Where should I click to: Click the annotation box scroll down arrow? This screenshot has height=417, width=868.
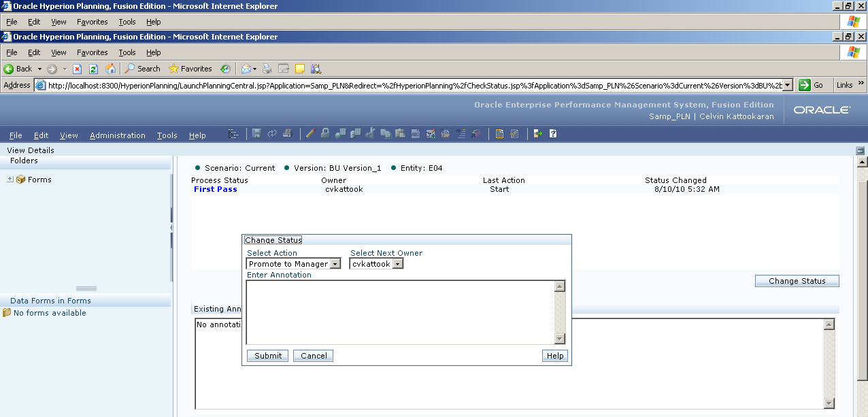(x=560, y=339)
